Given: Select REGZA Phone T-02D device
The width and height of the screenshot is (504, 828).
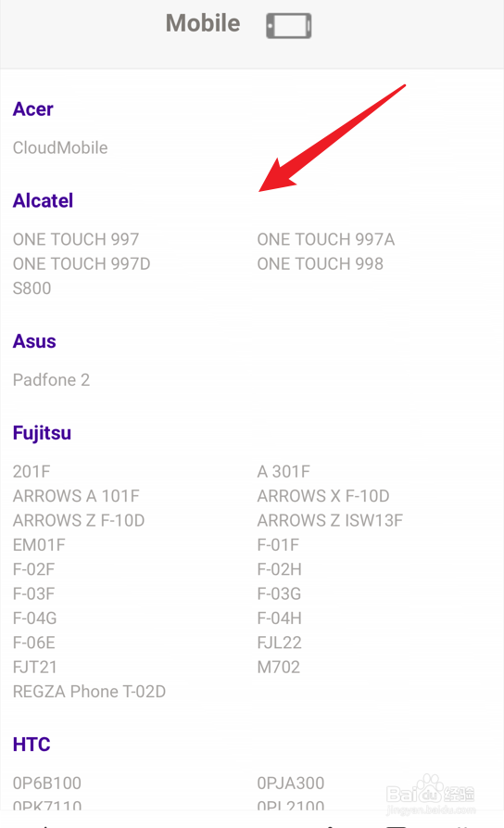Looking at the screenshot, I should pos(89,691).
